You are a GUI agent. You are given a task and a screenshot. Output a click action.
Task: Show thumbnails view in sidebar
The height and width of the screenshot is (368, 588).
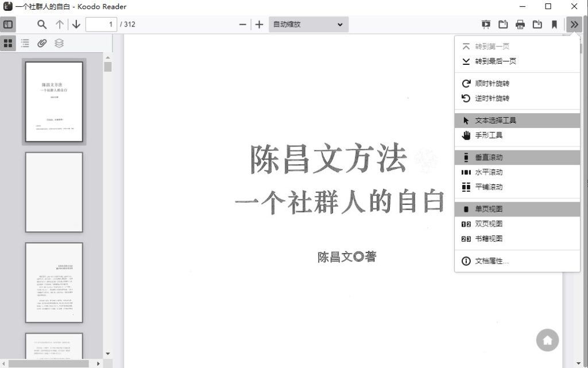(x=8, y=43)
